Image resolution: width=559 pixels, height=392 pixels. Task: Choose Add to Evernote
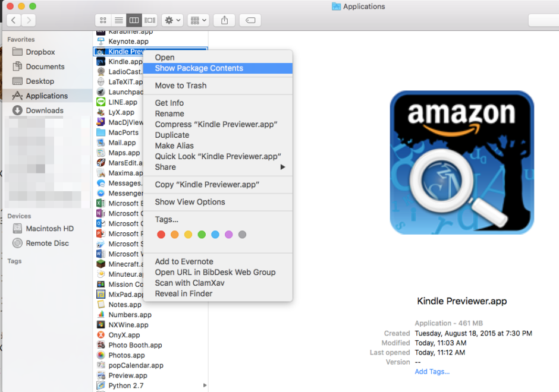click(218, 262)
